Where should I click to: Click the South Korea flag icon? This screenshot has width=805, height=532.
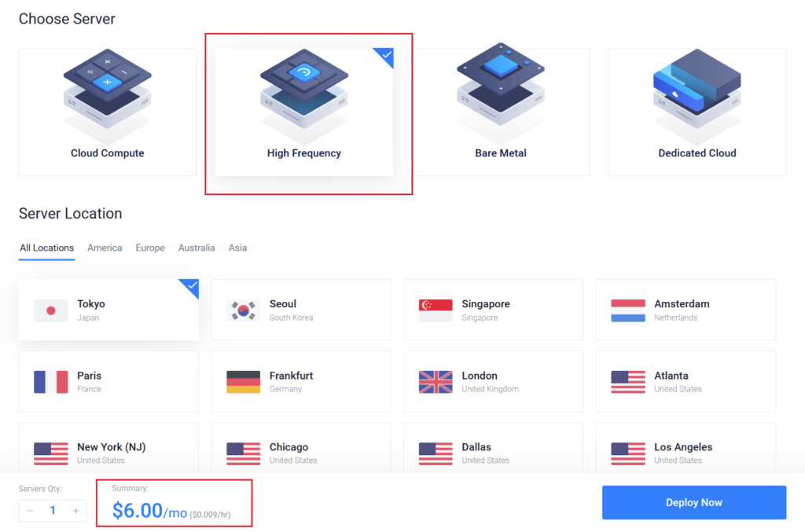click(x=243, y=310)
